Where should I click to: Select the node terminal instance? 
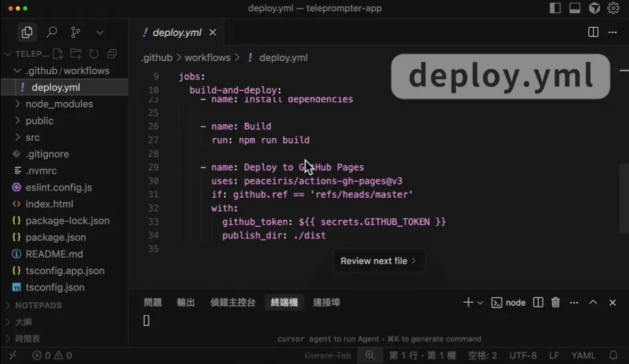509,303
